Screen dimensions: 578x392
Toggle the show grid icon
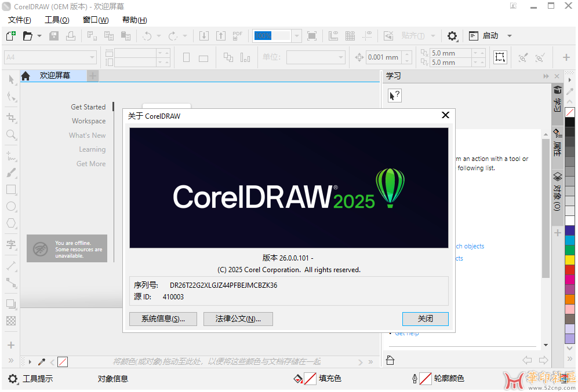(350, 36)
